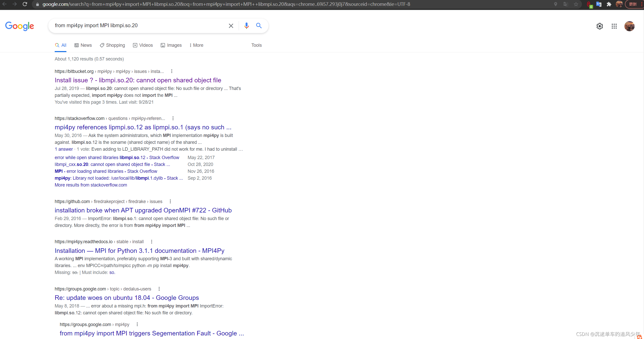This screenshot has width=644, height=339.
Task: Open options menu for stackoverflow result
Action: pyautogui.click(x=173, y=118)
